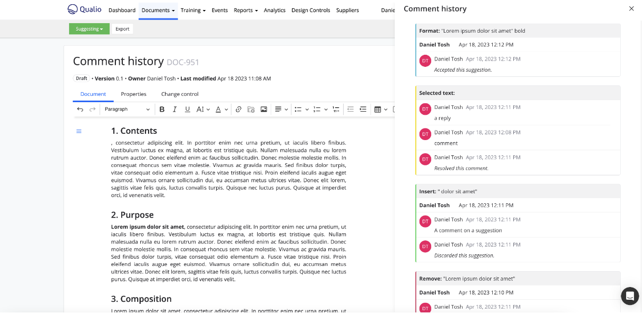Screen dimensions: 644x316
Task: Open the chat widget bubble
Action: pos(630,296)
